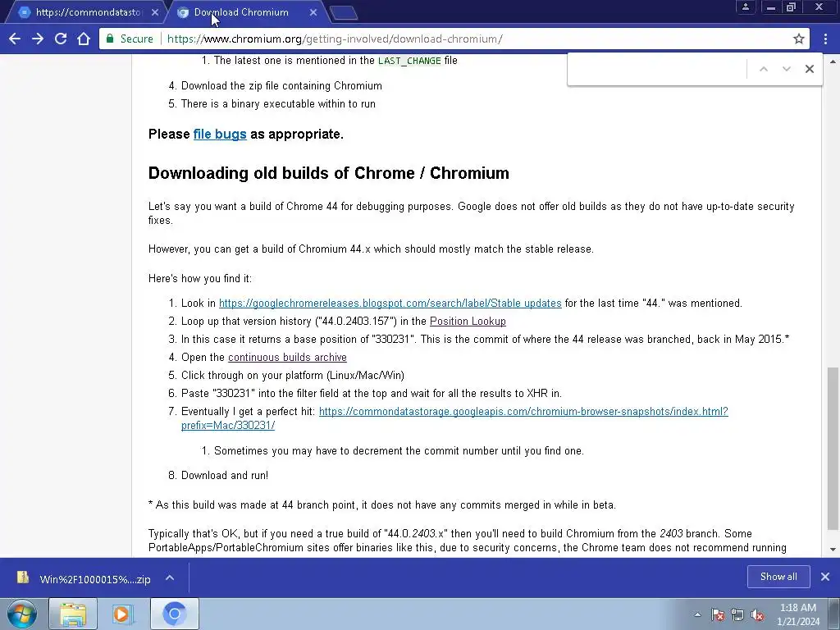Open the Windows Start menu
The image size is (840, 630).
[x=22, y=614]
